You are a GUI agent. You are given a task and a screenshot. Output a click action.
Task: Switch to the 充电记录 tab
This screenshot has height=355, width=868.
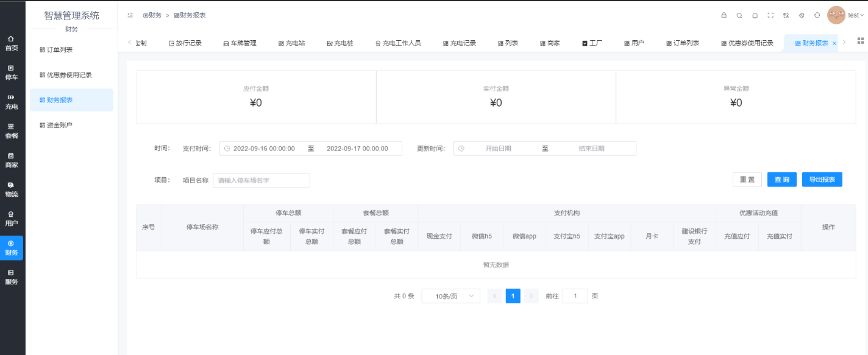(460, 43)
